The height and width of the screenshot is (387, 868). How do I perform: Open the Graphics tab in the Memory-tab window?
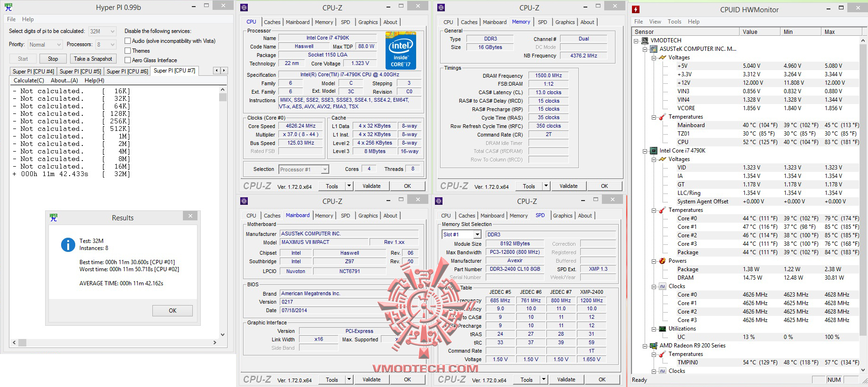pos(565,22)
